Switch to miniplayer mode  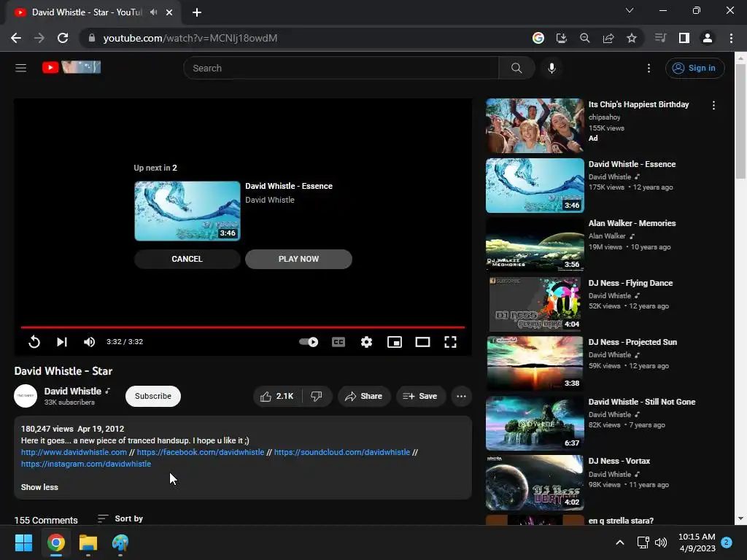click(x=395, y=341)
